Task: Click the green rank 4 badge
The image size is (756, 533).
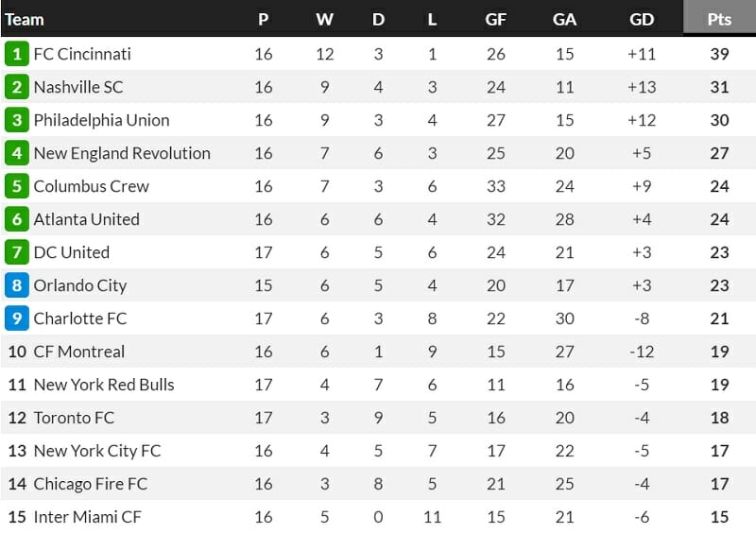Action: coord(16,153)
